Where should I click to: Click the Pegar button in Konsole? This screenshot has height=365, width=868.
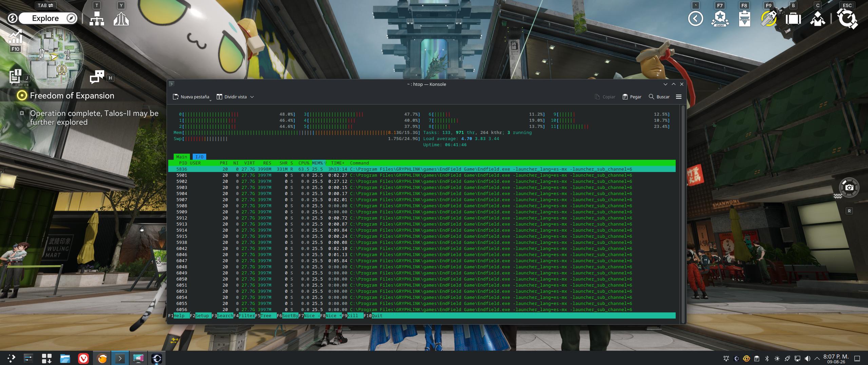point(632,97)
